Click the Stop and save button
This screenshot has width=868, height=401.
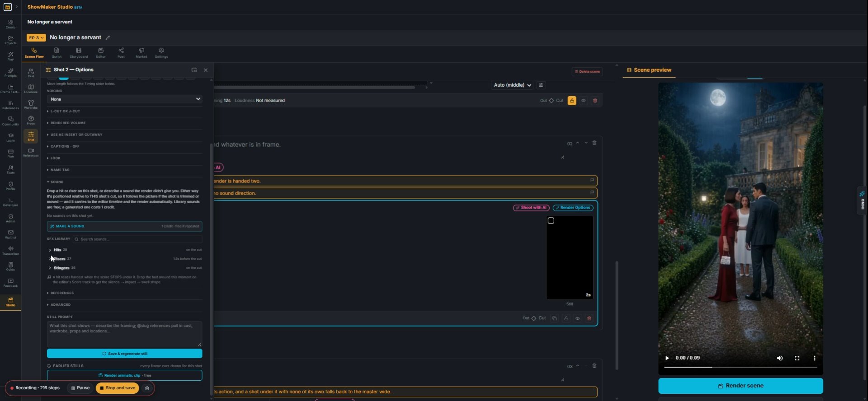tap(118, 388)
